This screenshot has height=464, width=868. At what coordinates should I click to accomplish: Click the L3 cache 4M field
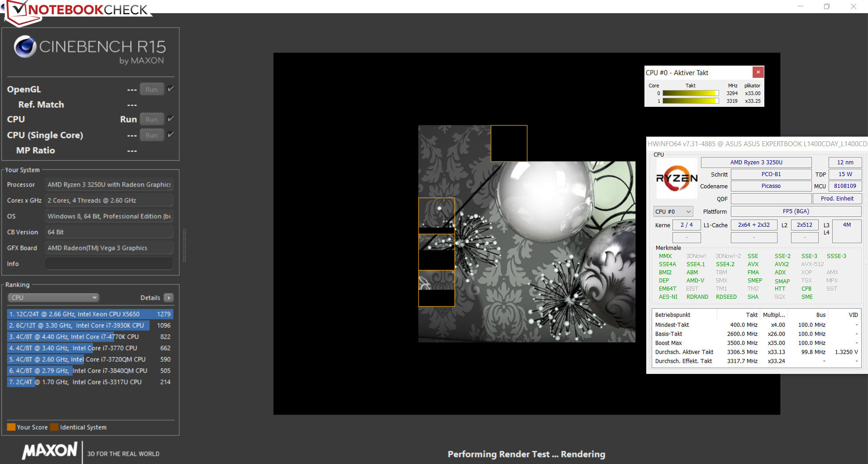click(x=847, y=231)
